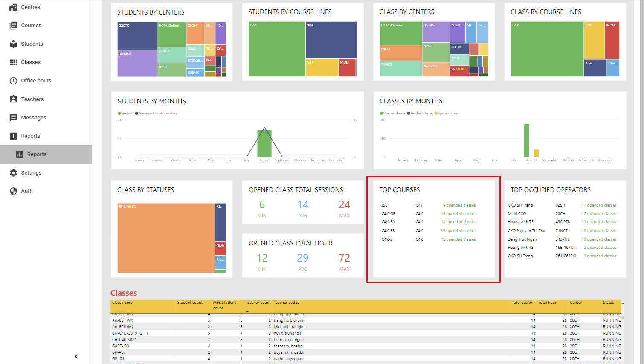Select the NEW block in Class by Statuses
Screen dimensions: 644x364
[220, 248]
